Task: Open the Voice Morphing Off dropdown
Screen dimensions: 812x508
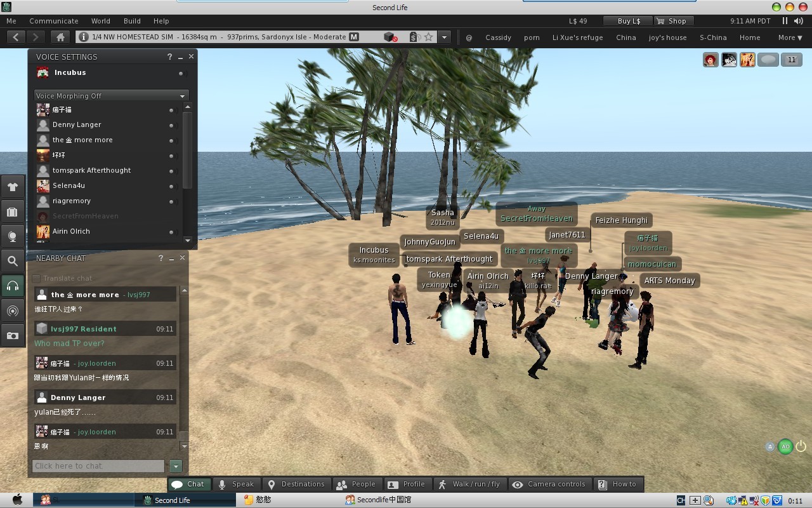Action: (111, 96)
